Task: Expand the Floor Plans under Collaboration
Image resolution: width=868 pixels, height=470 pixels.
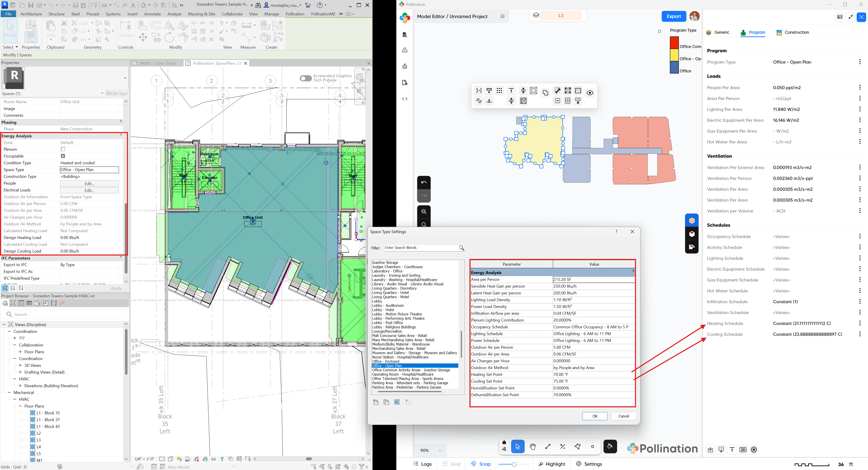Action: click(x=20, y=352)
